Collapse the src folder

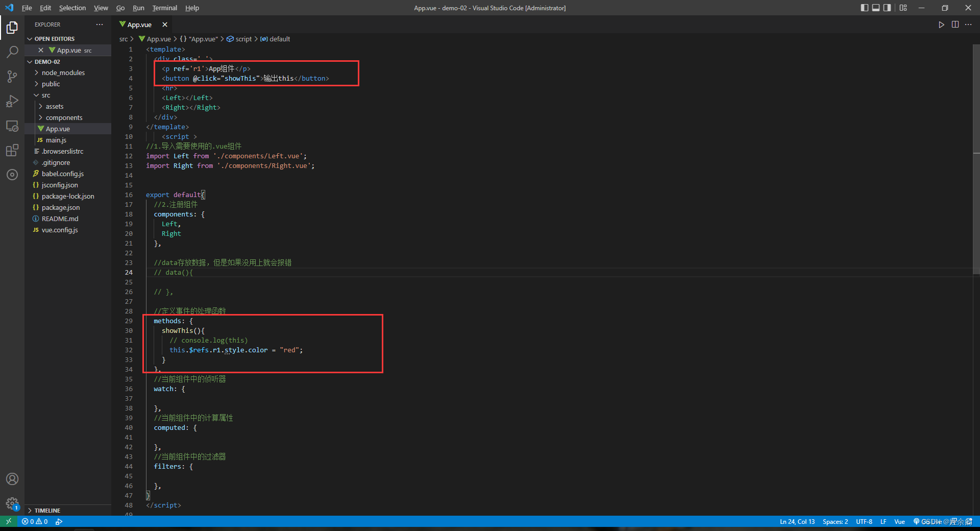pyautogui.click(x=45, y=95)
